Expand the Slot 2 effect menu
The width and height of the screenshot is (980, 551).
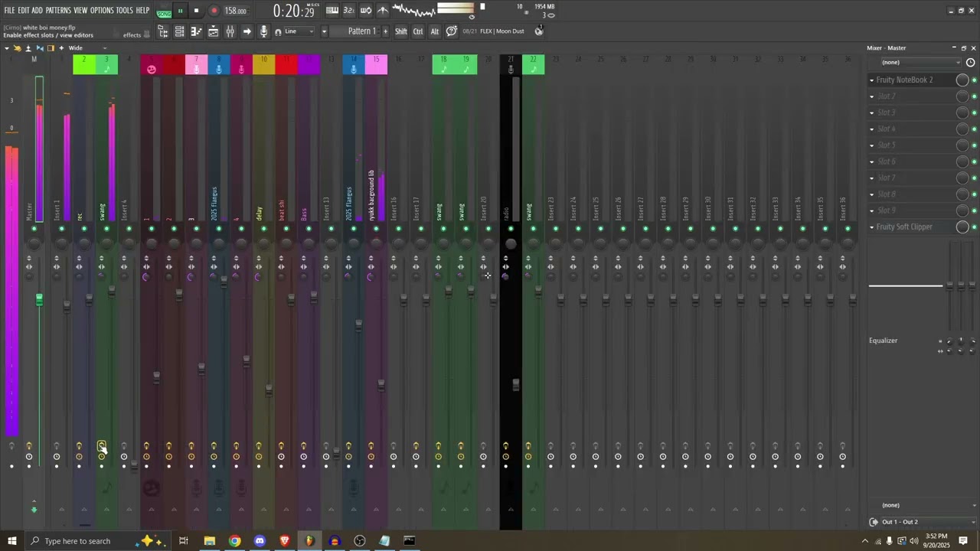(871, 96)
